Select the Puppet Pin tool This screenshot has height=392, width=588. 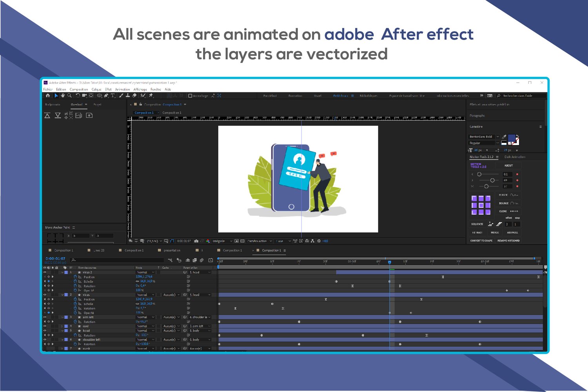(151, 95)
